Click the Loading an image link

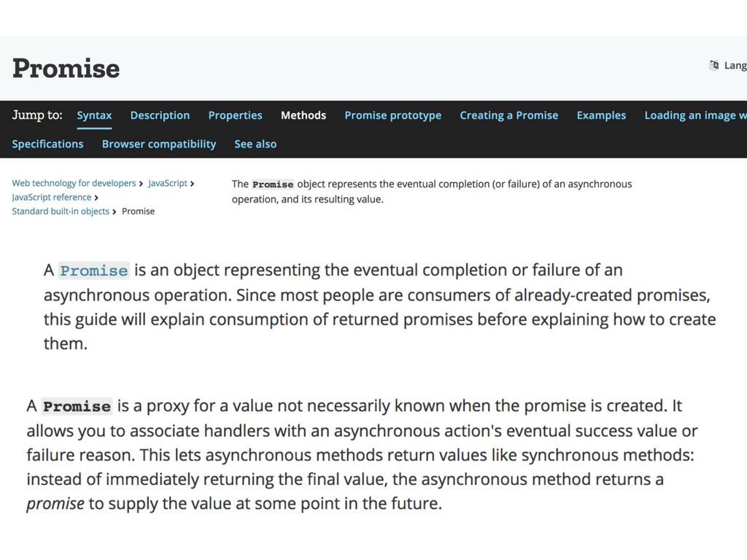click(695, 115)
